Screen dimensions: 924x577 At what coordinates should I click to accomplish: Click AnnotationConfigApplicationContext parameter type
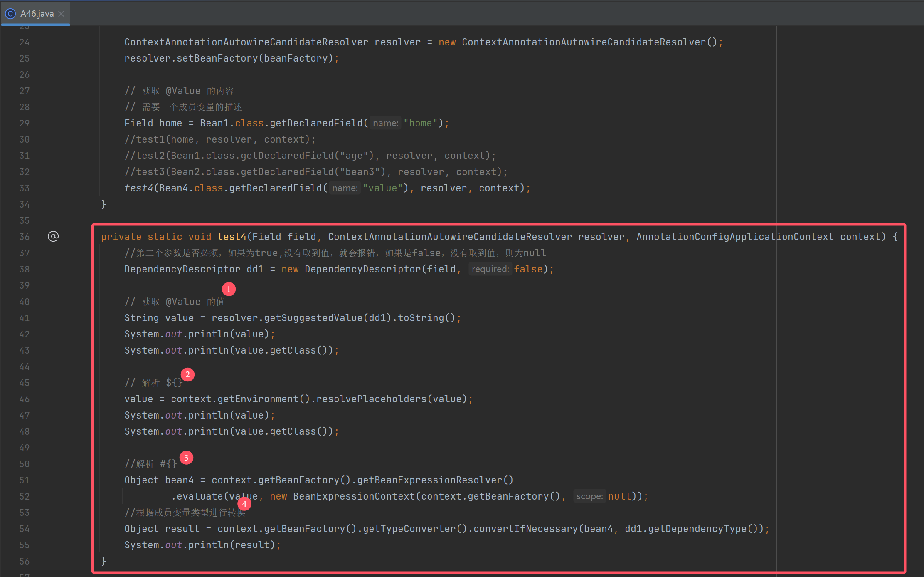click(x=735, y=237)
